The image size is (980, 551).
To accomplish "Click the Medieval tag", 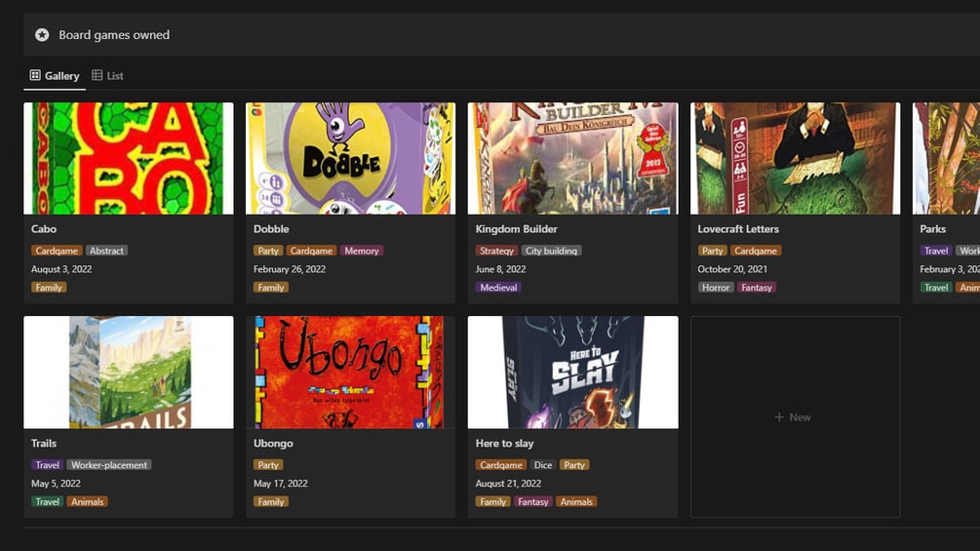I will 498,288.
